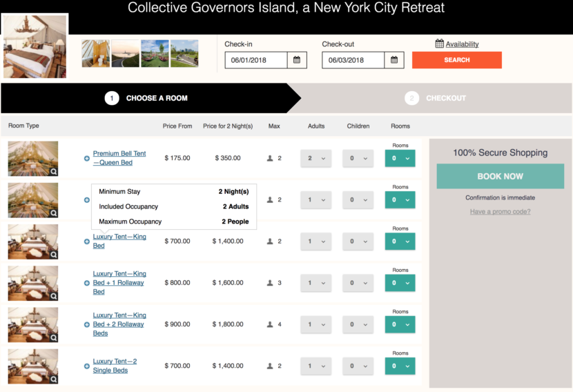Screen dimensions: 573x392
Task: Expand Premium Bell Tent Queen Bed details plus icon
Action: click(87, 159)
